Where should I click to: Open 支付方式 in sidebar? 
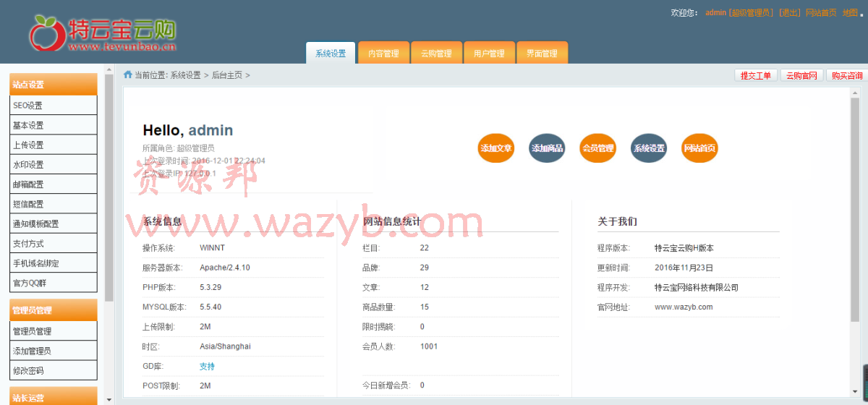[x=54, y=243]
